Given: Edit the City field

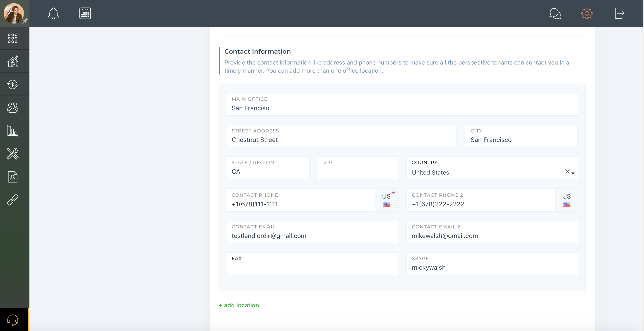Looking at the screenshot, I should (521, 136).
